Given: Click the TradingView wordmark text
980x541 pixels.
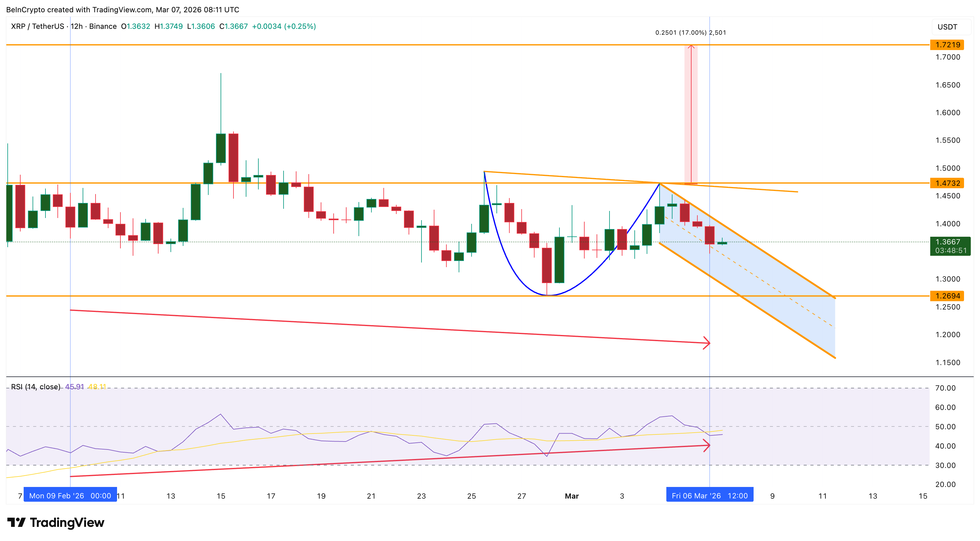Looking at the screenshot, I should (x=67, y=522).
